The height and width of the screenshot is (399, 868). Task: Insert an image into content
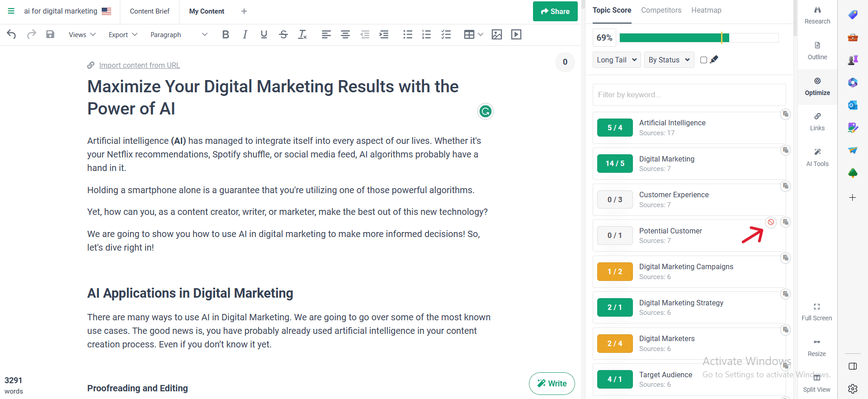(496, 34)
